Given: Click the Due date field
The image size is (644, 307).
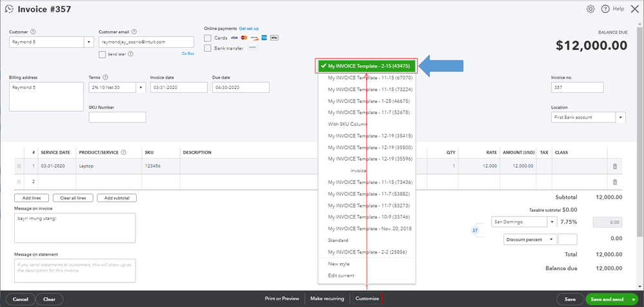Looking at the screenshot, I should point(240,88).
